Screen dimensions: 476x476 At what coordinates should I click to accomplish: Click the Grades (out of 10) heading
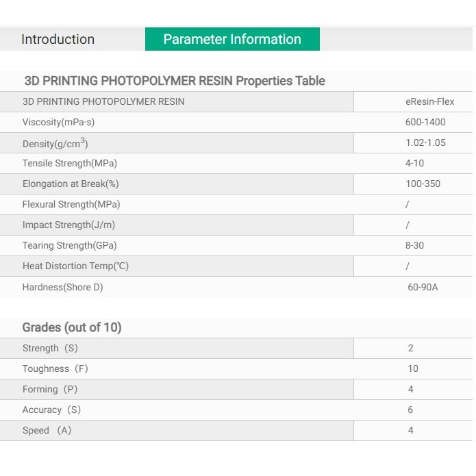point(72,327)
